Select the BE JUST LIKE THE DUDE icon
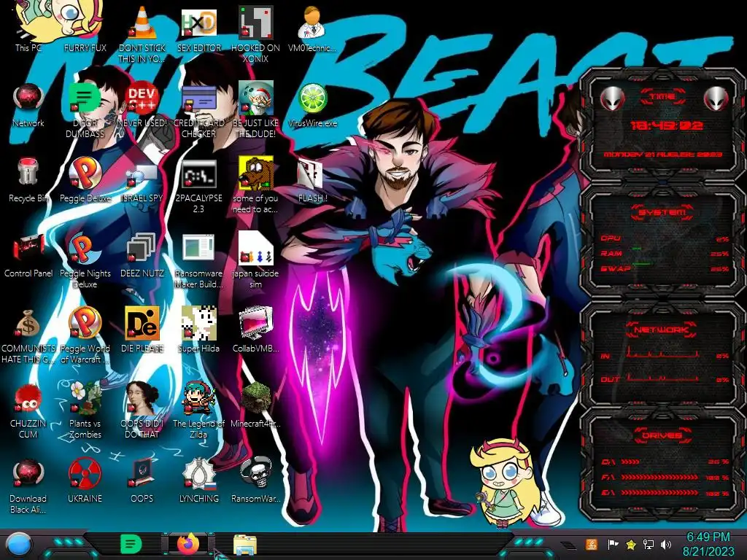747x560 pixels. click(255, 98)
